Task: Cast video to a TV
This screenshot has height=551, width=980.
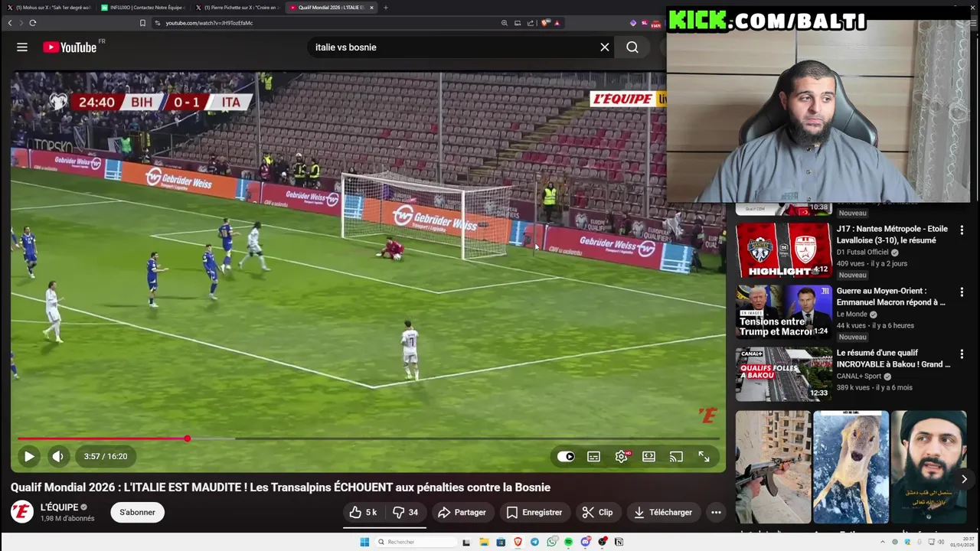Action: 676,457
